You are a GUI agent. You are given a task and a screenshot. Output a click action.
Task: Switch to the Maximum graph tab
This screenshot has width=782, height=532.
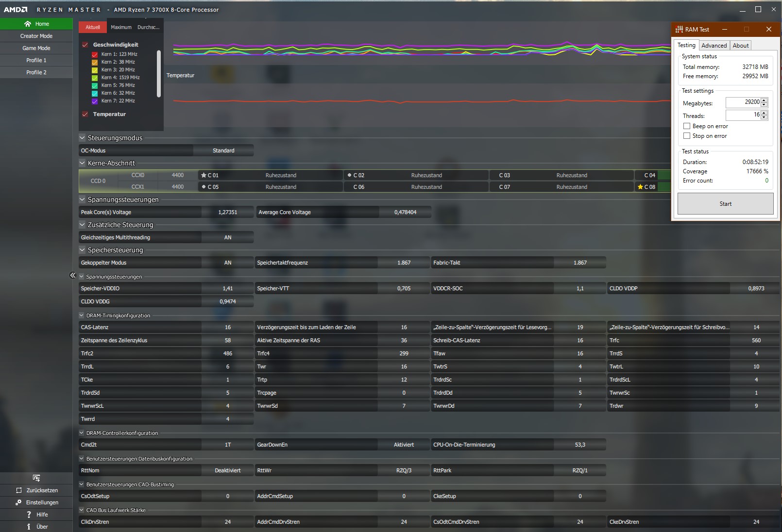click(x=121, y=27)
